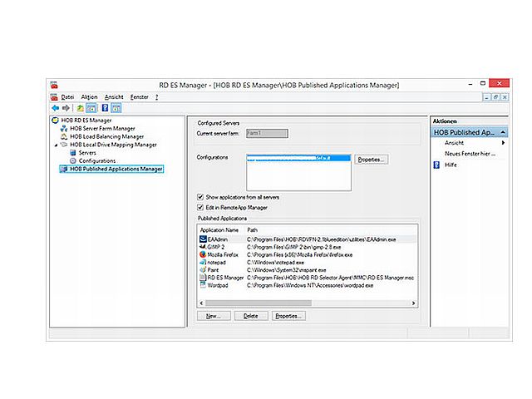
Task: Click the EAAdmin application icon
Action: [203, 239]
